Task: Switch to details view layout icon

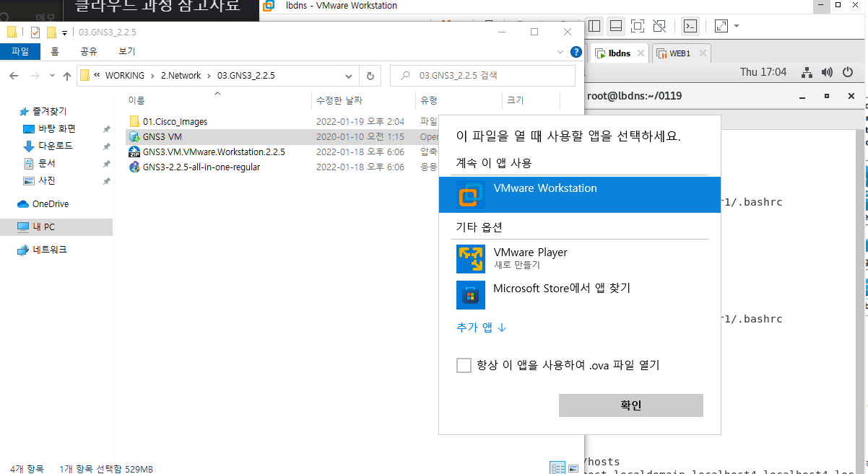Action: 557,468
